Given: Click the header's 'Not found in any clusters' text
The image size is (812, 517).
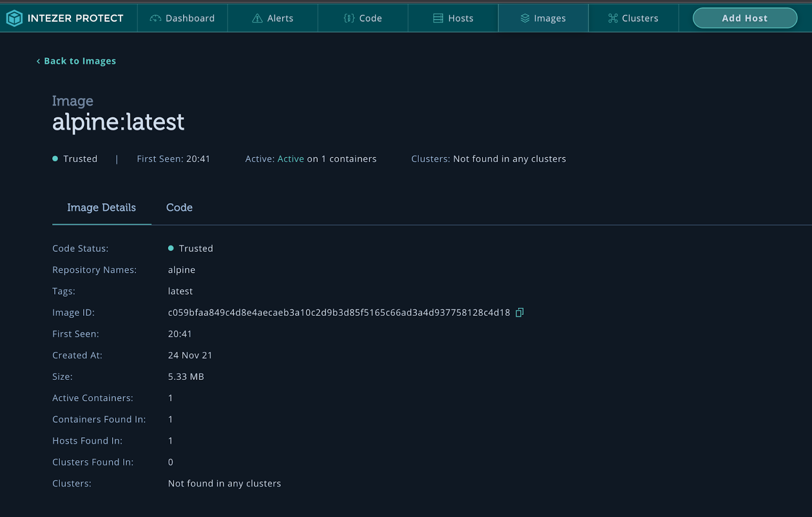Looking at the screenshot, I should click(510, 159).
